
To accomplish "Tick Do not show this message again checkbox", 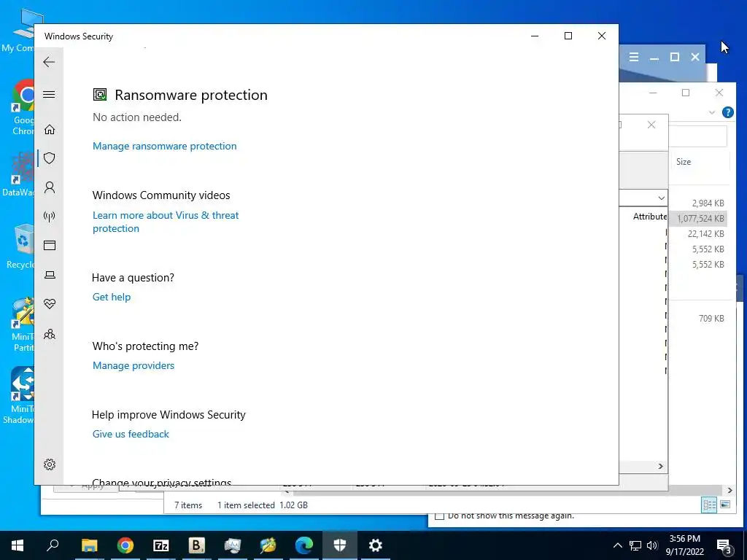I will tap(440, 516).
